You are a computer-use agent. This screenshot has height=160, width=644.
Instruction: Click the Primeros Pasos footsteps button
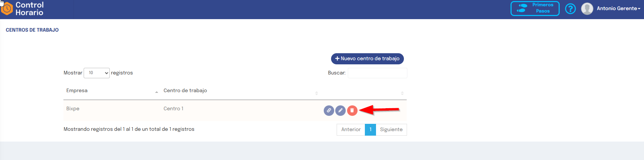point(535,8)
